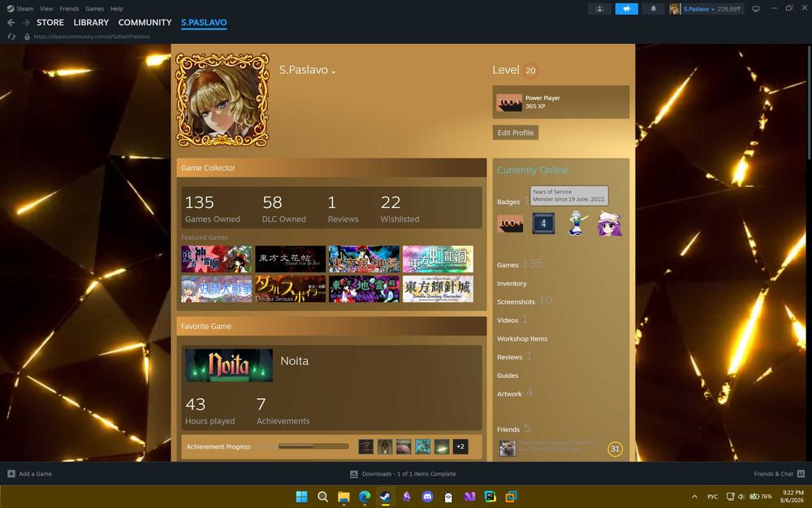Open the purple-haired character badge
The width and height of the screenshot is (812, 508).
coord(611,224)
